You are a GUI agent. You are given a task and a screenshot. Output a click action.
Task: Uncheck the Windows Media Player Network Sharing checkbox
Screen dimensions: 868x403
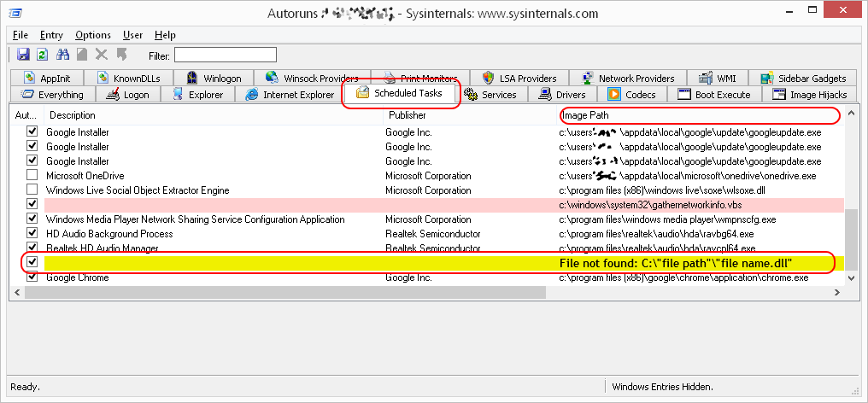point(32,219)
